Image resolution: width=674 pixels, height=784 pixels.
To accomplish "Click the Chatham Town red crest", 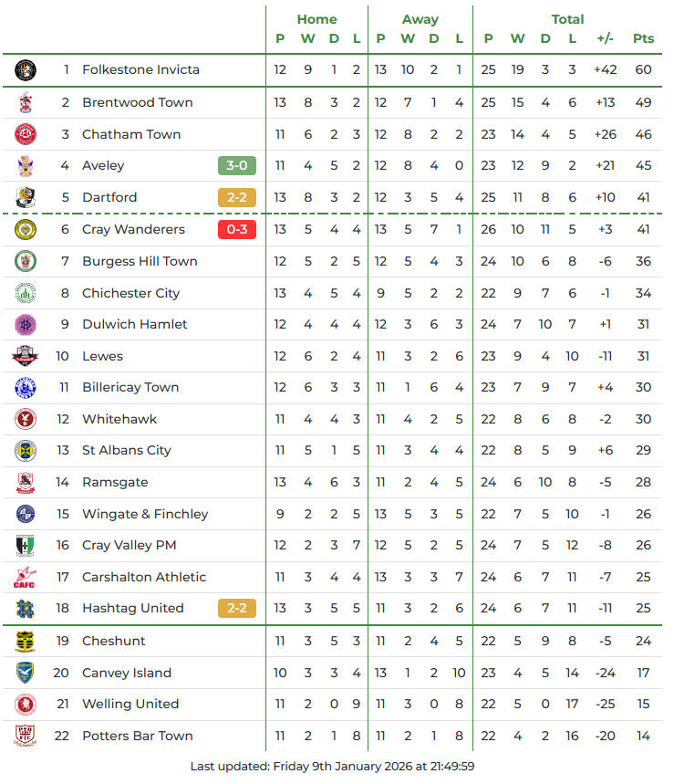I will (x=26, y=134).
